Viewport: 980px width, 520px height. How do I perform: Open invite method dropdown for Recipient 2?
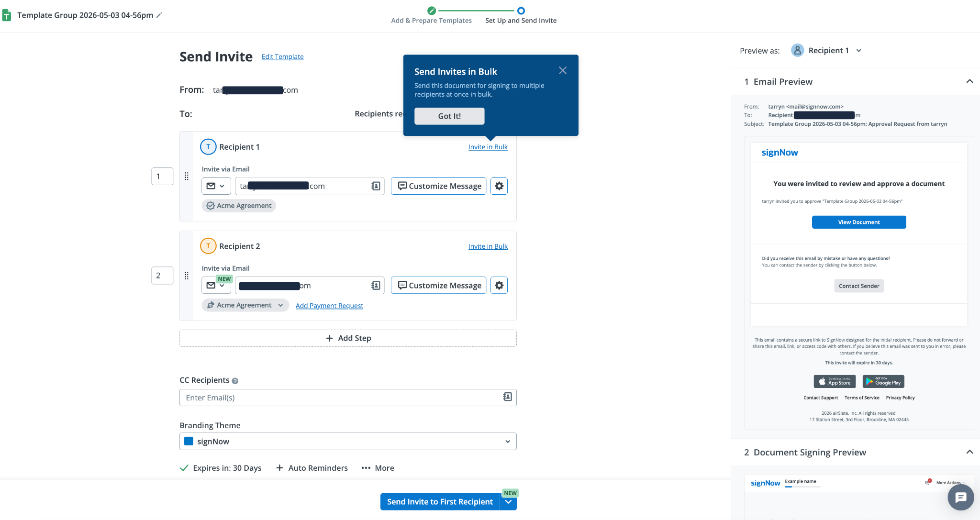point(216,286)
